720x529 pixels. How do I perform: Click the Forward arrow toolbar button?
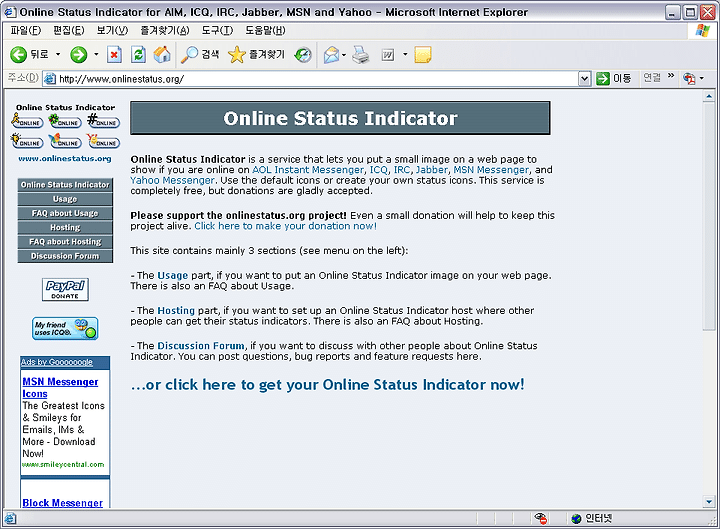pyautogui.click(x=79, y=55)
